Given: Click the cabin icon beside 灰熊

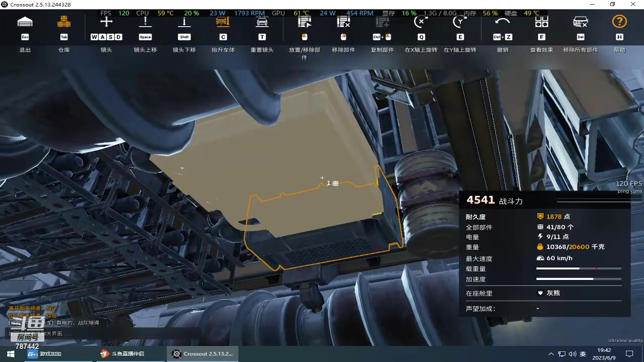Looking at the screenshot, I should click(540, 293).
